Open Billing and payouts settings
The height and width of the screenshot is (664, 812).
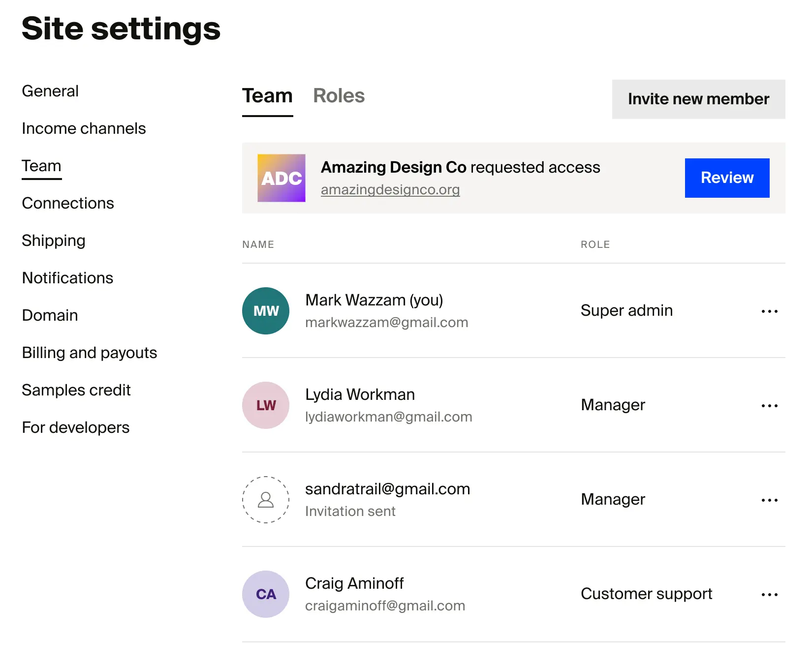tap(89, 353)
